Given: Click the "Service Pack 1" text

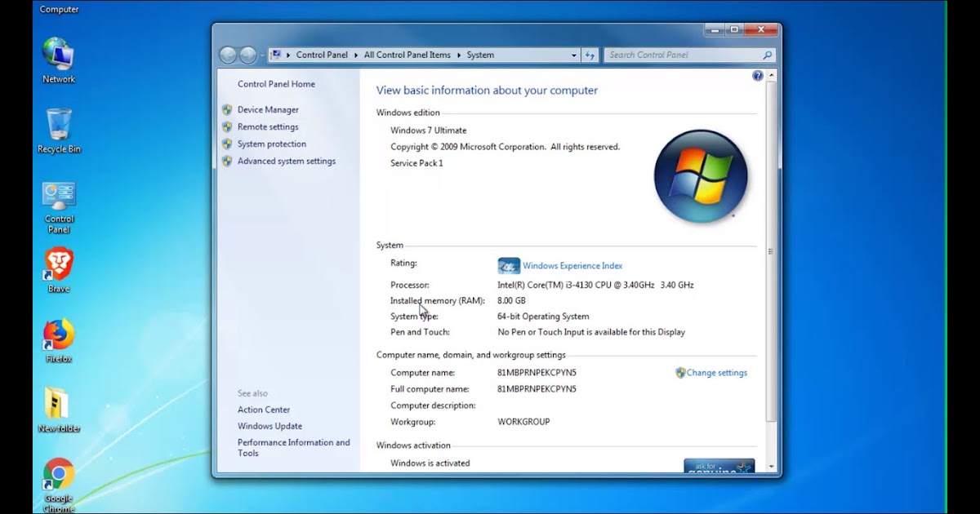Looking at the screenshot, I should click(x=416, y=163).
